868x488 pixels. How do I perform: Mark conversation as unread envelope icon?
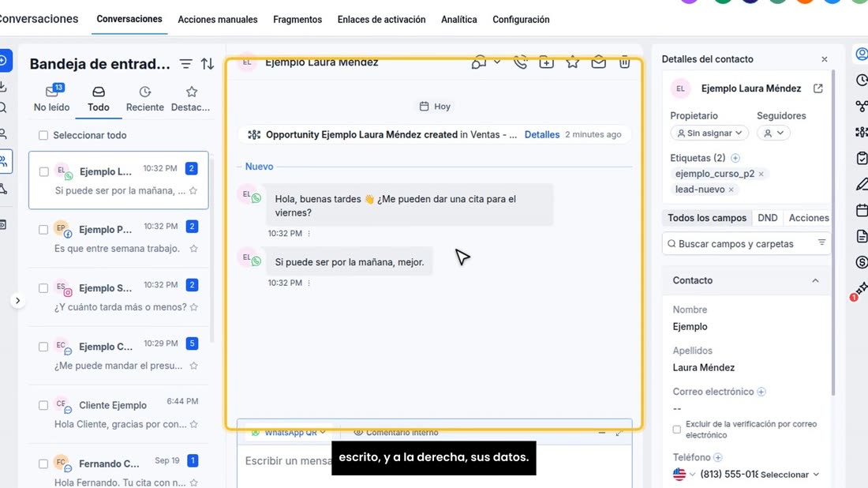coord(598,62)
